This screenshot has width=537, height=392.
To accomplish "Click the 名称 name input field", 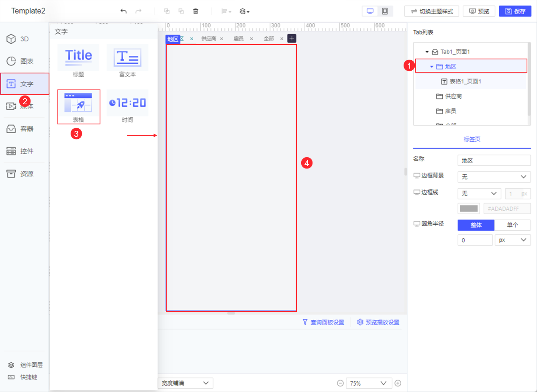I will click(x=494, y=160).
